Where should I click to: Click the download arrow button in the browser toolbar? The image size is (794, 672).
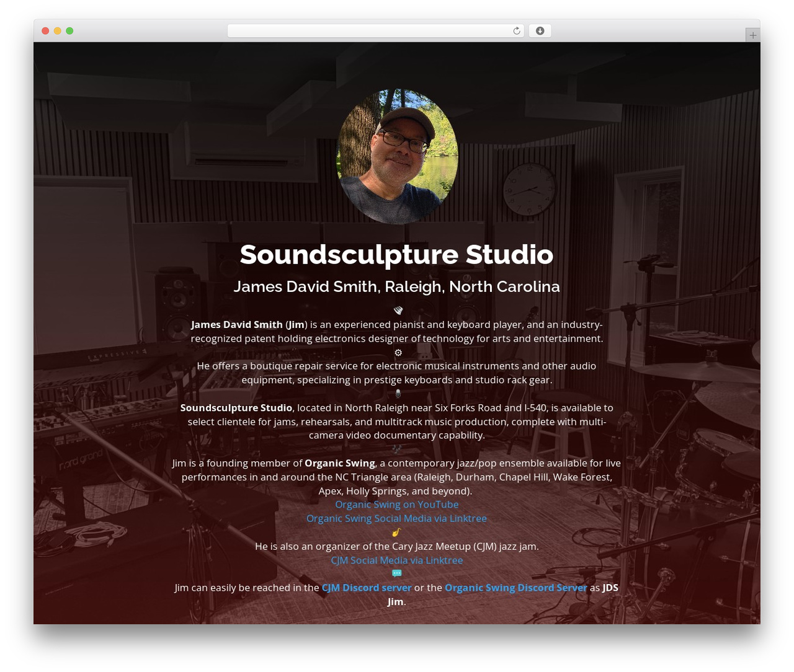click(x=540, y=31)
